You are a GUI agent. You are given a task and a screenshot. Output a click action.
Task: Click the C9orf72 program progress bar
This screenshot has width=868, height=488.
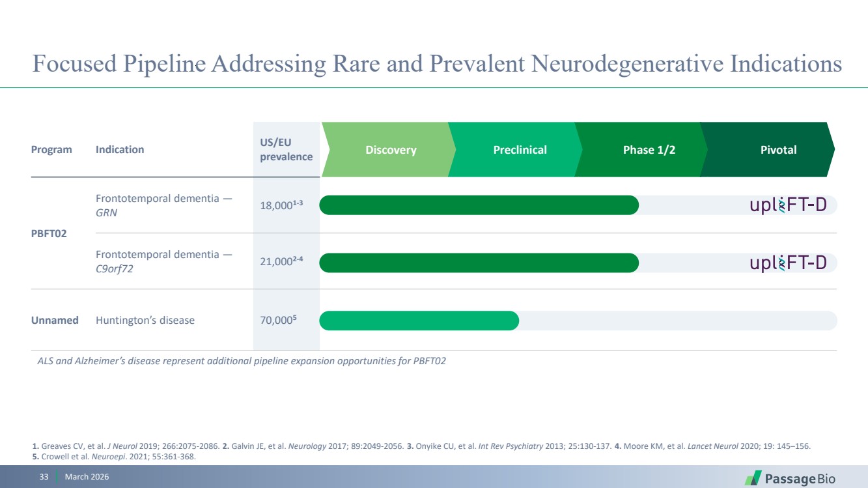(x=479, y=263)
